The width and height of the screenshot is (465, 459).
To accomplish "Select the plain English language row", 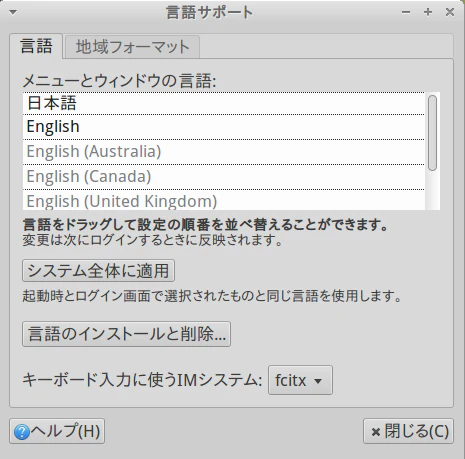I will point(224,127).
